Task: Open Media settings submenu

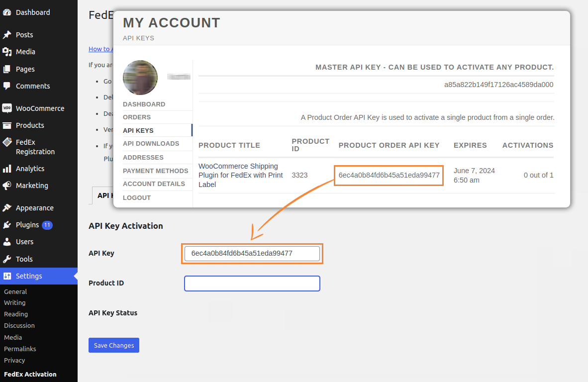Action: (x=13, y=337)
